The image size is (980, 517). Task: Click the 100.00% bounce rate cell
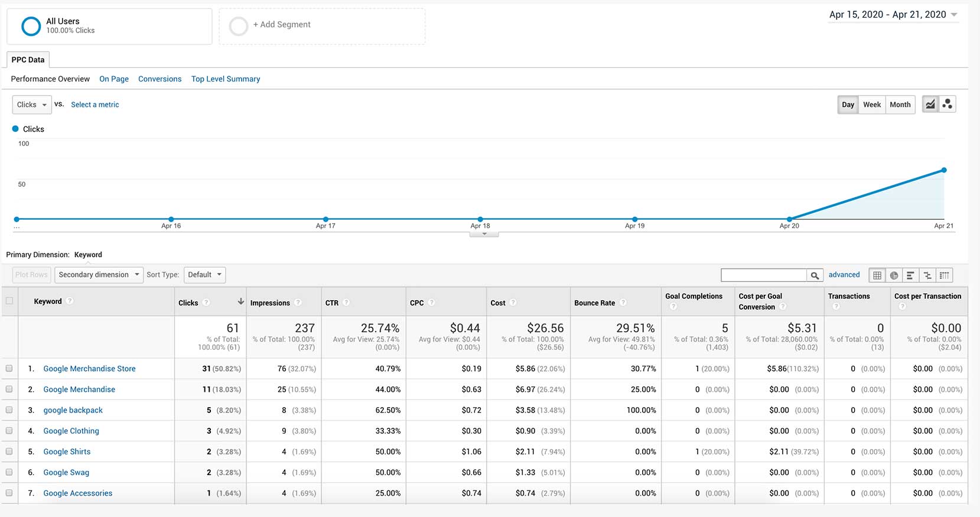pyautogui.click(x=641, y=410)
